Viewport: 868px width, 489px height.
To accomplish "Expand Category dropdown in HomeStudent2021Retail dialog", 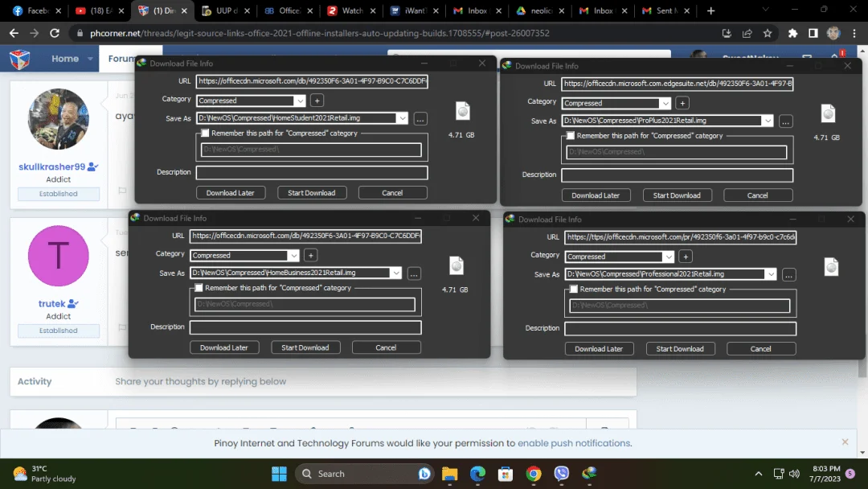I will coord(300,101).
